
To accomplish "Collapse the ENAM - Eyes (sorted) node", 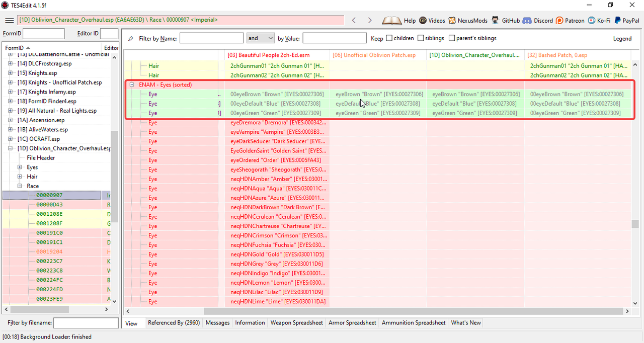I will point(132,84).
